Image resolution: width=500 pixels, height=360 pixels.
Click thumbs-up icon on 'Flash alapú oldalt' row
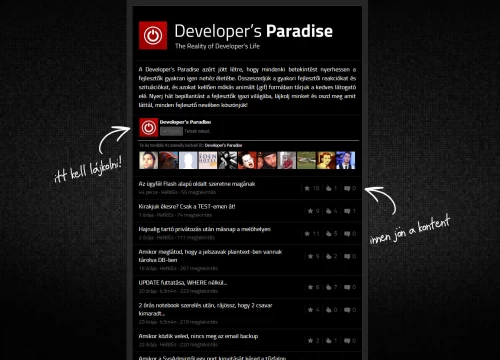(329, 188)
